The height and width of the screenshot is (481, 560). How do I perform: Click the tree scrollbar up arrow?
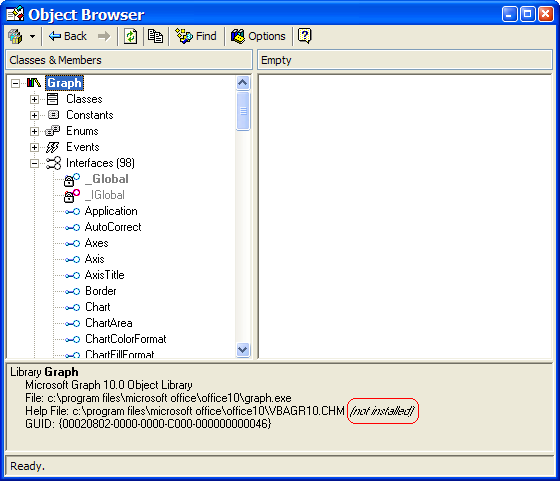tap(243, 83)
